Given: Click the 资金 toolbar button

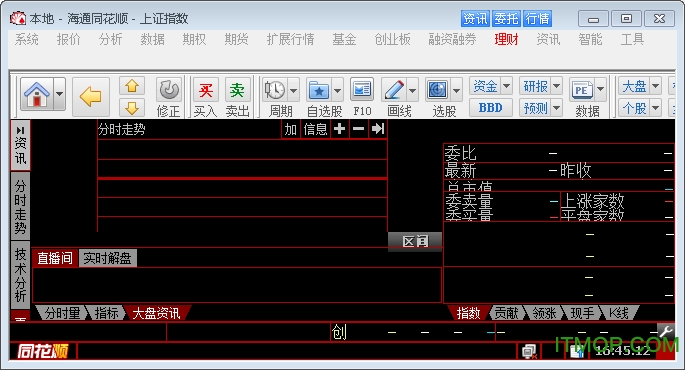Looking at the screenshot, I should (485, 86).
